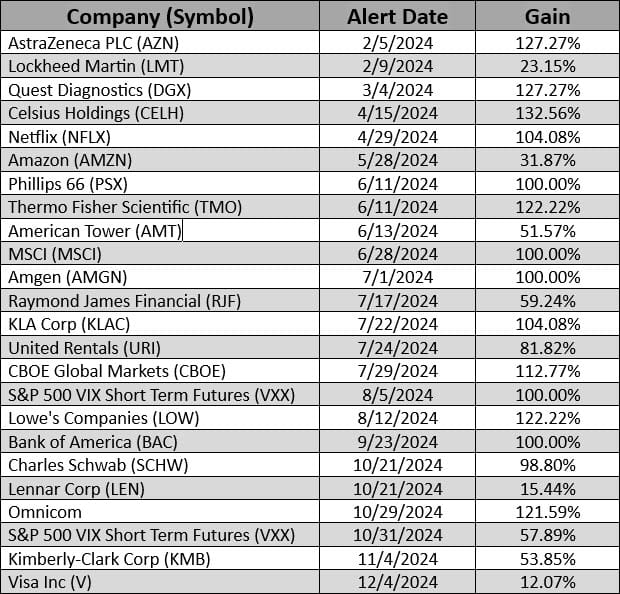Click the Amazon gain value 31.87%
620x594 pixels.
tap(547, 160)
